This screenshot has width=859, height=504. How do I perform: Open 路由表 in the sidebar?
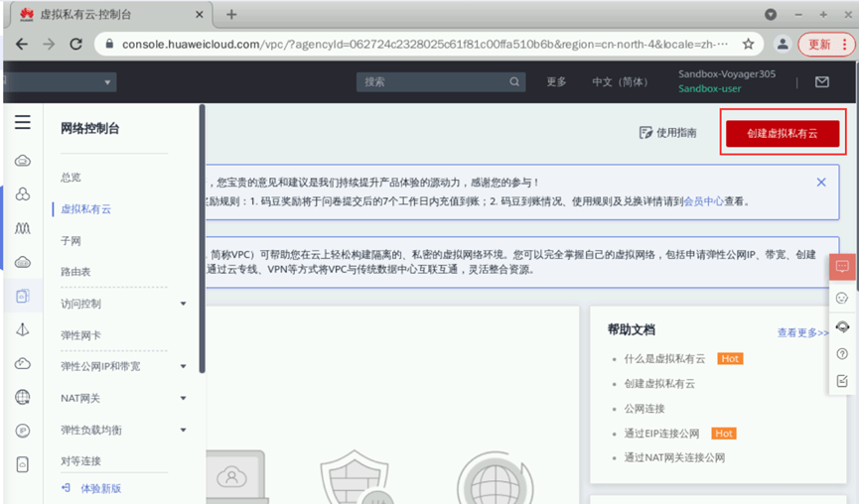(x=75, y=272)
